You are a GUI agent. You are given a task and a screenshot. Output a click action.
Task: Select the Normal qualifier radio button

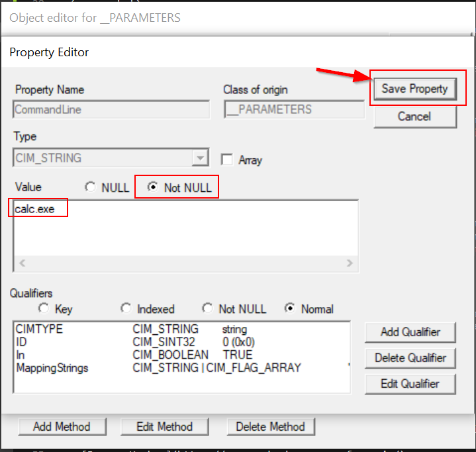pos(289,308)
